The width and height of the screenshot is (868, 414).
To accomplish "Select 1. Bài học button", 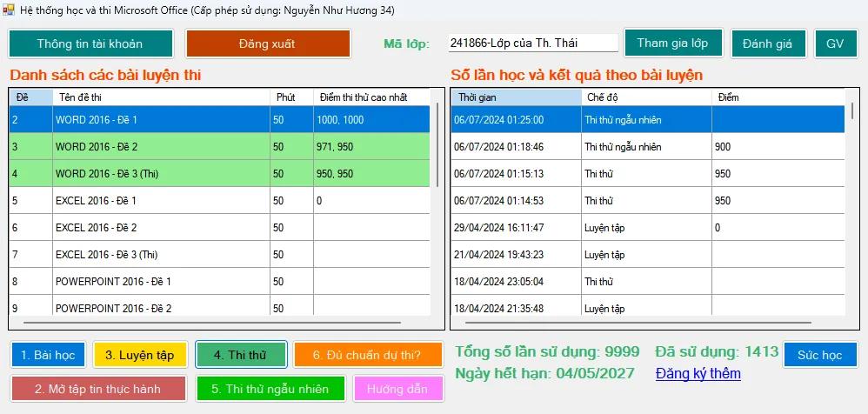I will coord(48,355).
